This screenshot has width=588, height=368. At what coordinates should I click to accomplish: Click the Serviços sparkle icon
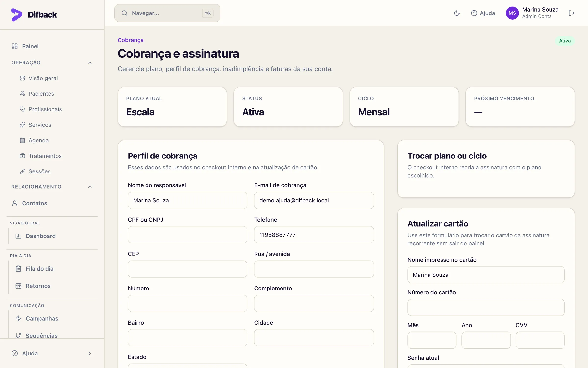coord(22,125)
